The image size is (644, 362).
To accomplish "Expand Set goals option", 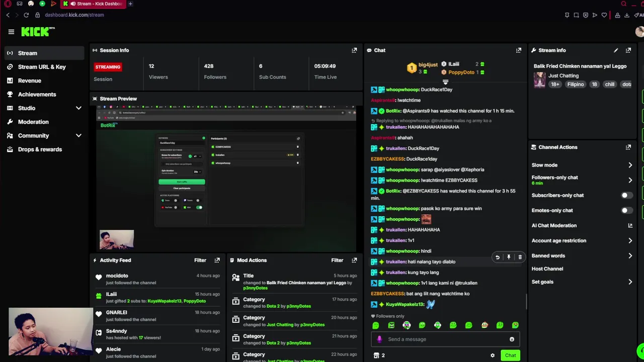I will click(x=630, y=282).
